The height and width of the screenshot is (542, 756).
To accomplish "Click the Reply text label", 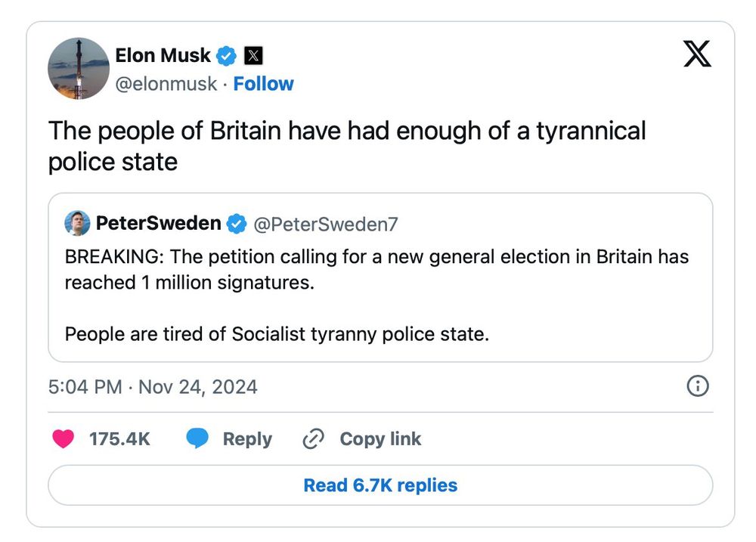I will point(247,439).
